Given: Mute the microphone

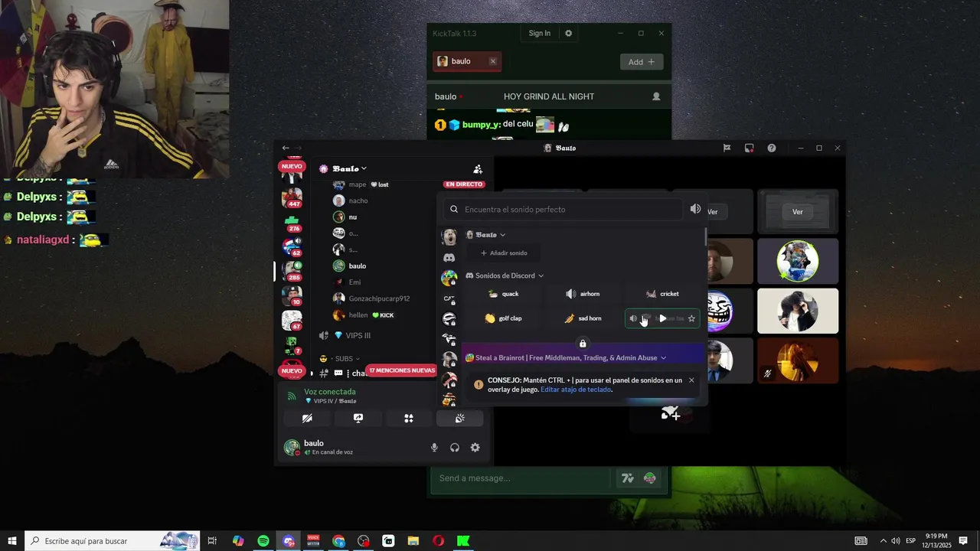Looking at the screenshot, I should (434, 448).
